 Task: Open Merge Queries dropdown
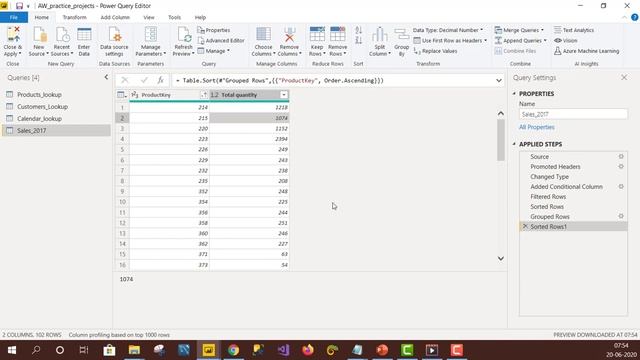coord(519,30)
